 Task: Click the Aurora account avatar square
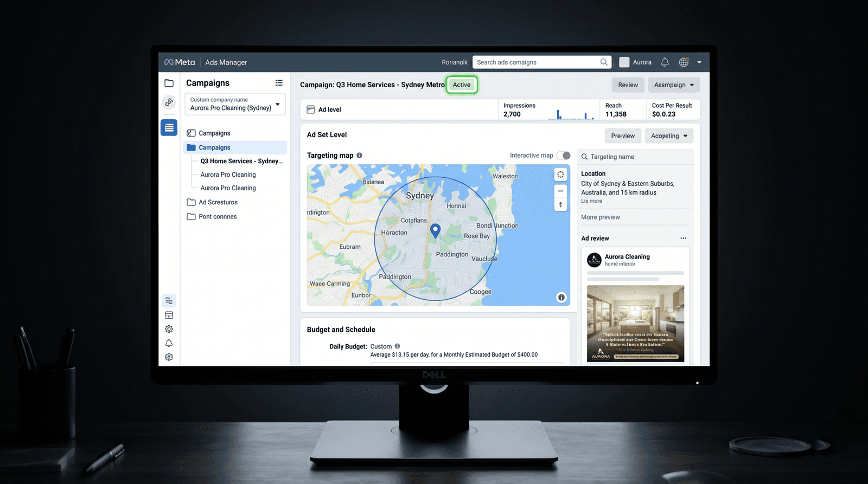tap(624, 62)
